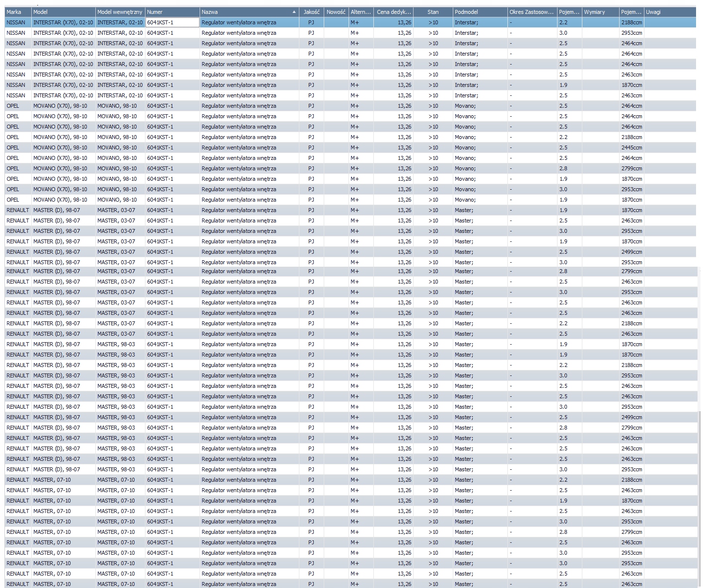Viewport: 703px width, 588px height.
Task: Click the Okres Zastosow... column header
Action: click(x=532, y=12)
